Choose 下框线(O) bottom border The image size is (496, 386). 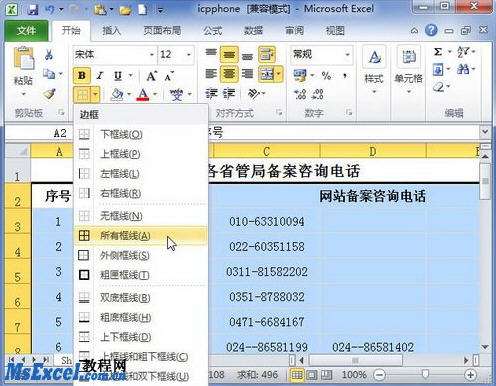141,134
